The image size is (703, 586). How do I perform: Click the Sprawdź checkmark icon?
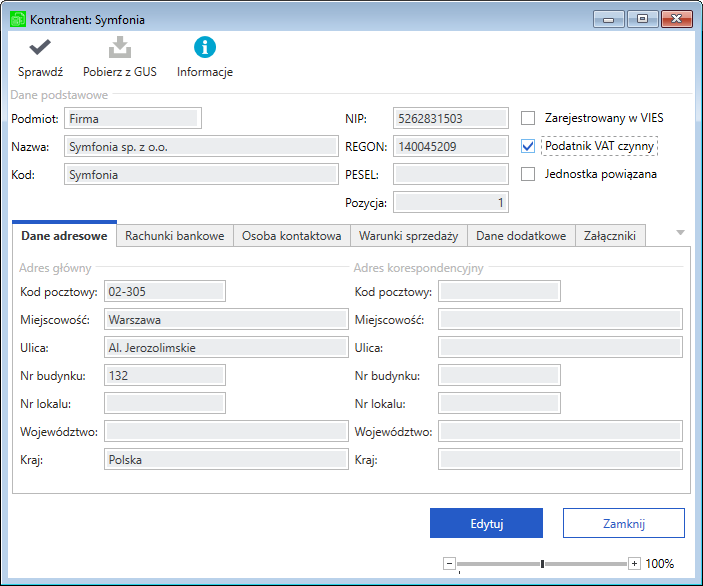(40, 47)
